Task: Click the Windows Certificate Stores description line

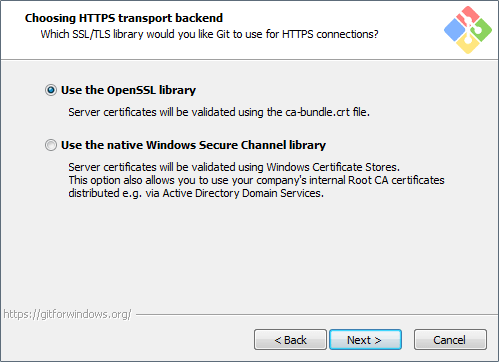Action: [x=234, y=167]
